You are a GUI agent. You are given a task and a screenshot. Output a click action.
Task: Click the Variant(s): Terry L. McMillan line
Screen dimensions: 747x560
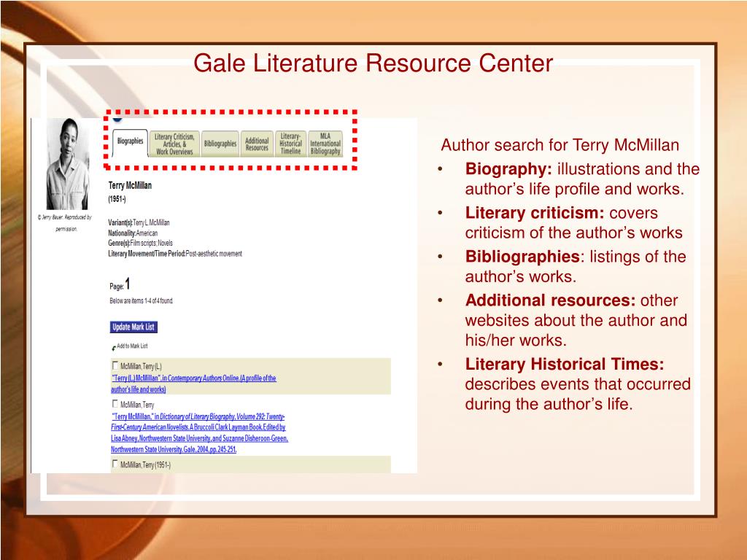(139, 222)
